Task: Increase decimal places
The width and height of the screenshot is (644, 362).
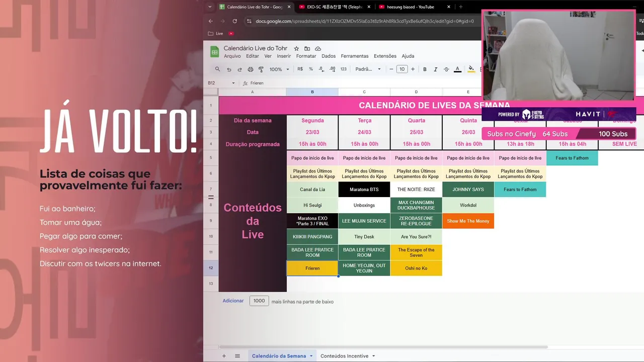Action: [332, 69]
